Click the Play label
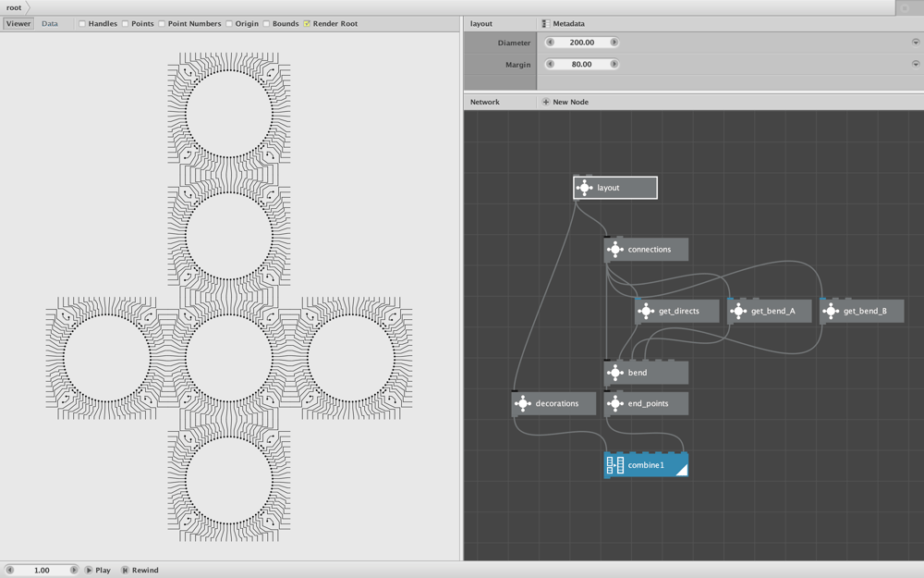The width and height of the screenshot is (924, 578). click(x=103, y=571)
